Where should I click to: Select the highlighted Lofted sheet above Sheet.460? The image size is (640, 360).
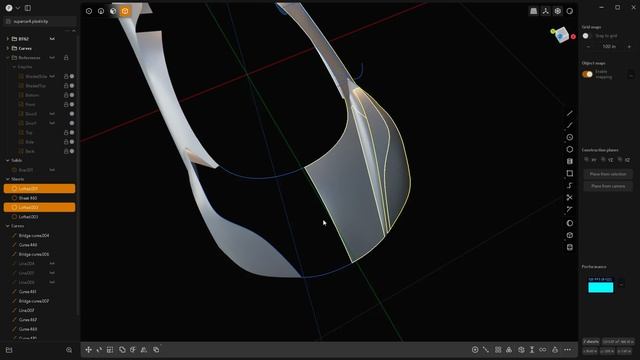coord(40,189)
